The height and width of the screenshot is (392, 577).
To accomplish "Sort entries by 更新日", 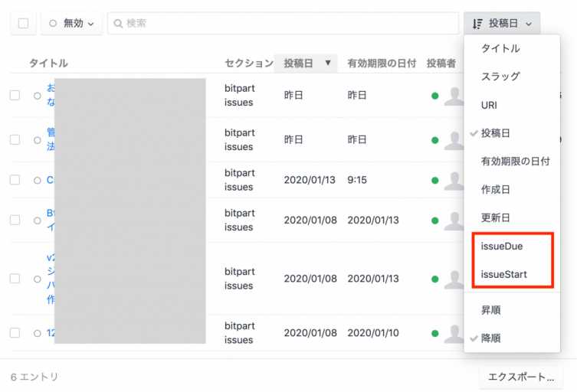I will click(x=495, y=217).
